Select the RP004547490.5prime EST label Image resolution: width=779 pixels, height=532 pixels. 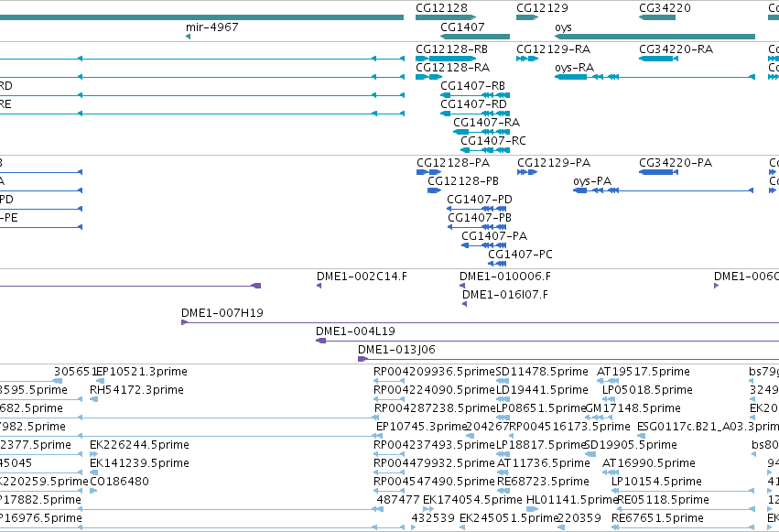[435, 482]
